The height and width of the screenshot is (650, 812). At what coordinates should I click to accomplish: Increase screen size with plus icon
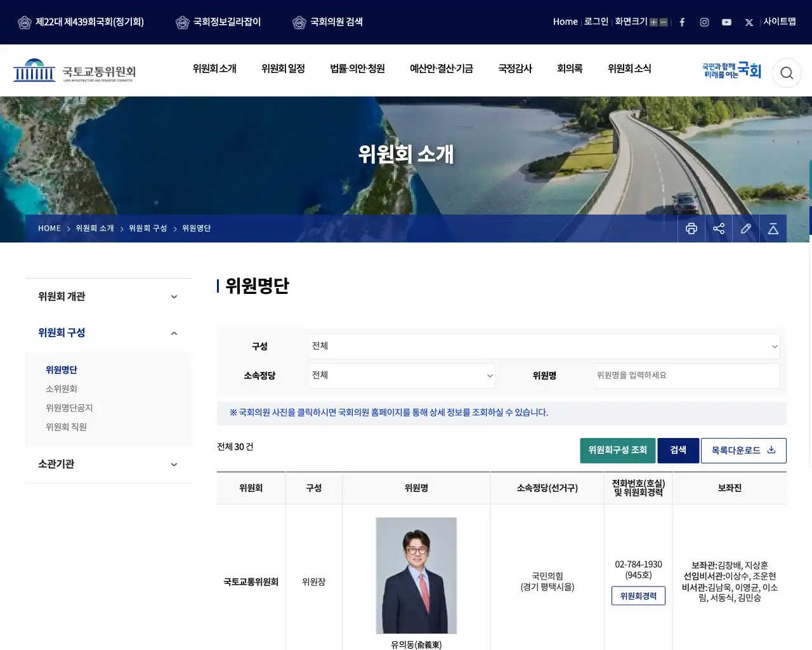point(653,22)
